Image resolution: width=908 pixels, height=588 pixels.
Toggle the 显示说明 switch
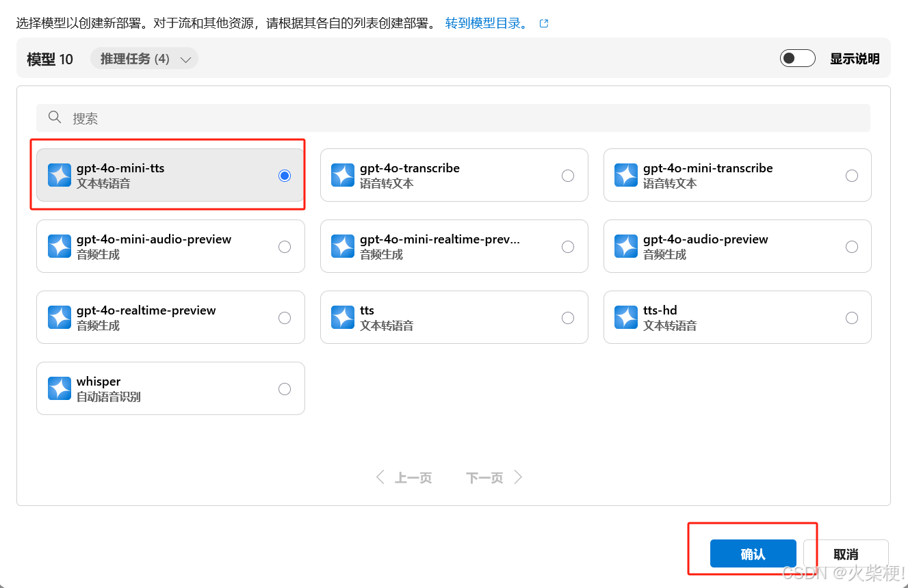click(x=798, y=58)
